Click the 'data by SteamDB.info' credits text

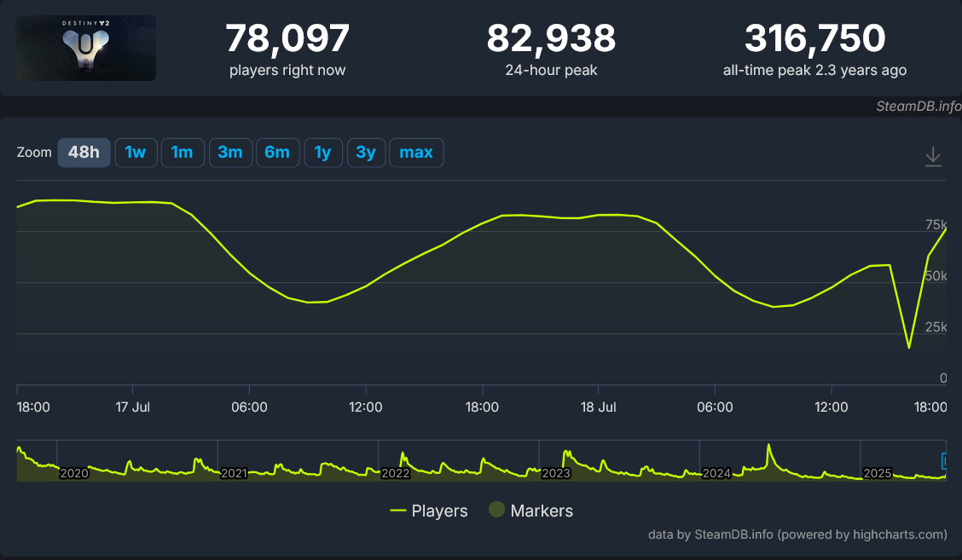[x=797, y=534]
